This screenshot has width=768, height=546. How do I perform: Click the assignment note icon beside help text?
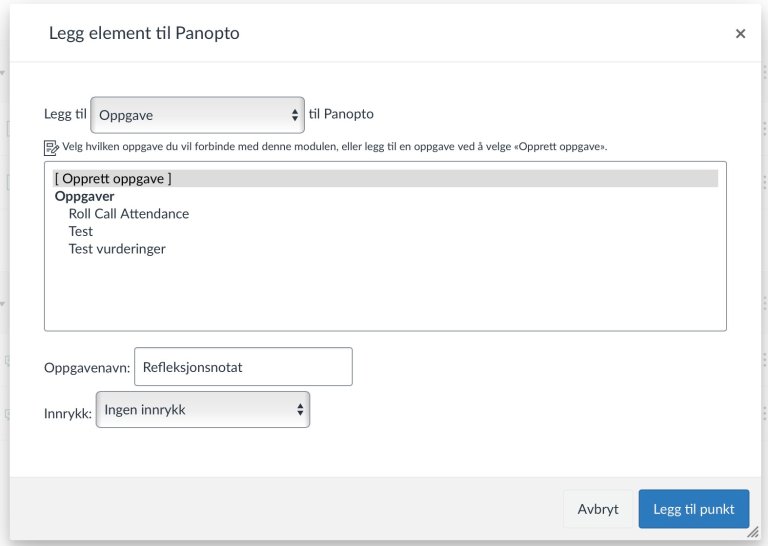[x=51, y=147]
